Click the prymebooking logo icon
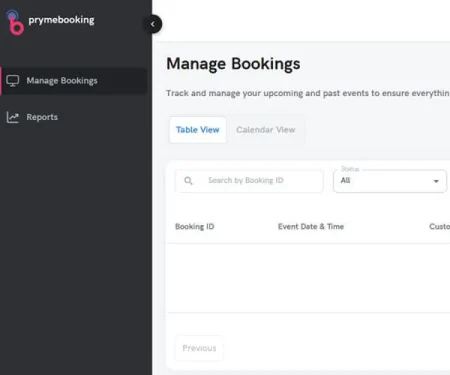 click(16, 23)
